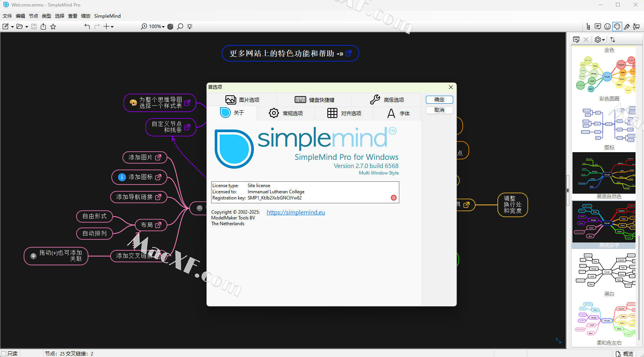This screenshot has width=644, height=357.
Task: Open the paintbrush style editor icon
Action: (x=627, y=27)
